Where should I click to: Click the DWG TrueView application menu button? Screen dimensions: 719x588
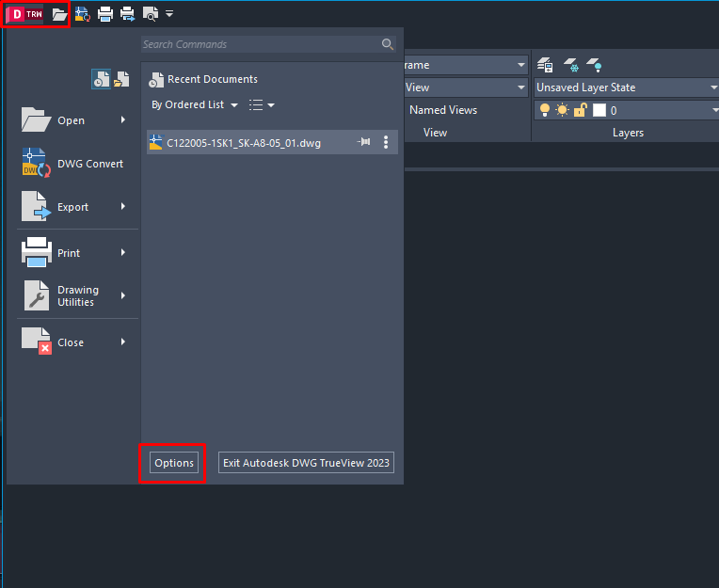pos(26,14)
